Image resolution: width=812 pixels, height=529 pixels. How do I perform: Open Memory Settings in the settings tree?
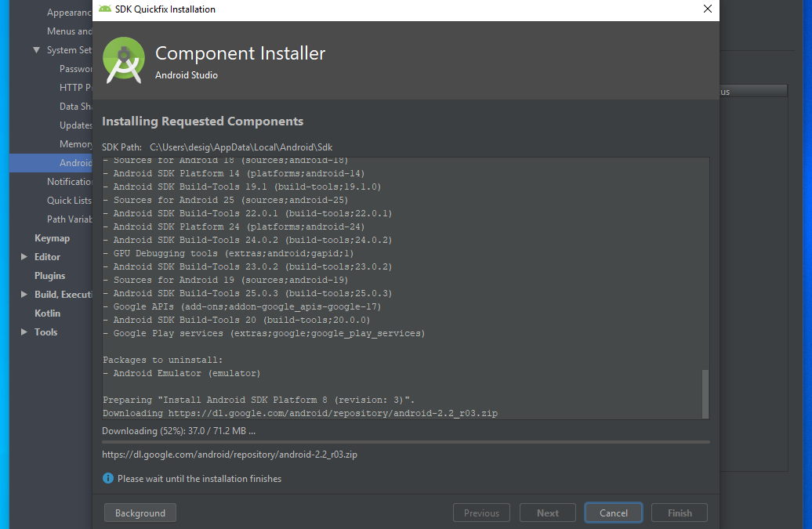tap(75, 144)
